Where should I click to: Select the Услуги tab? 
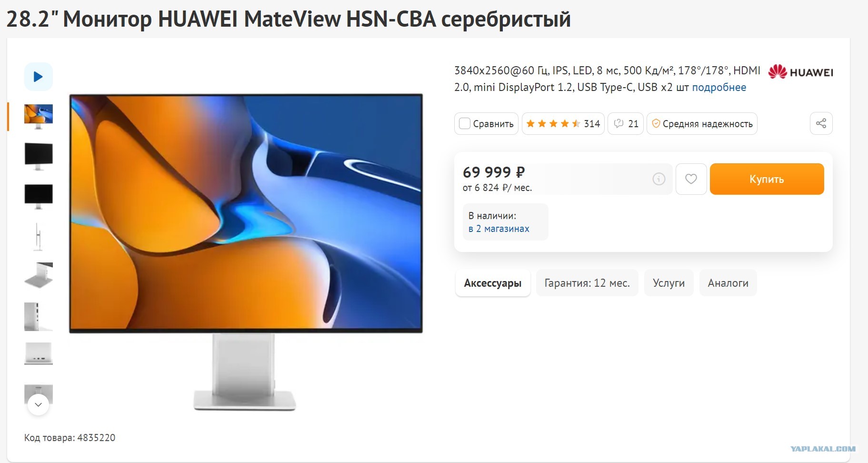(668, 283)
